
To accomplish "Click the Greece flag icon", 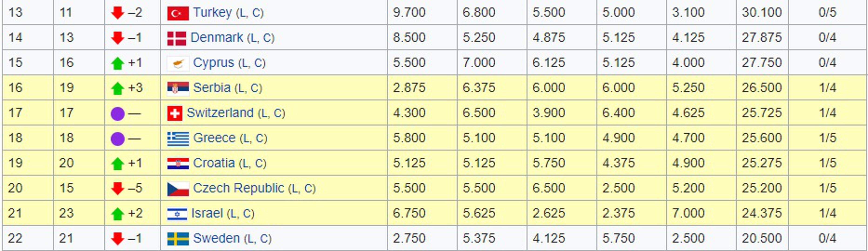I will tap(177, 139).
